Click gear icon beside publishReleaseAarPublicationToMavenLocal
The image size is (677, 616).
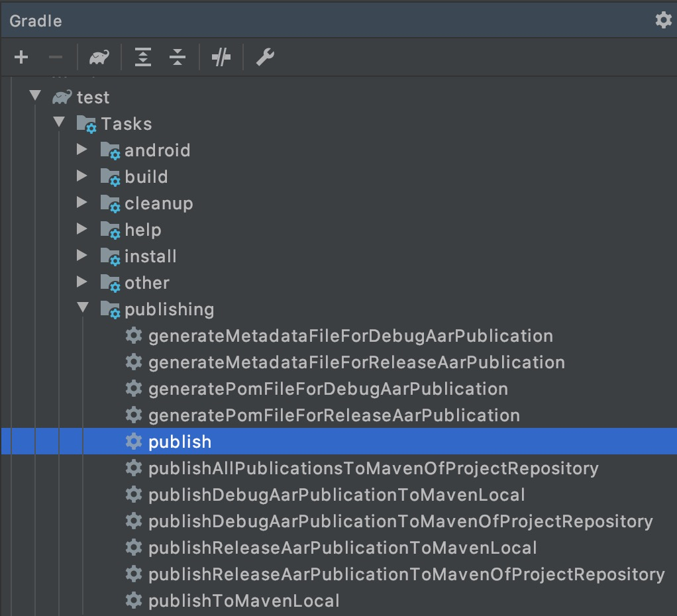pos(134,547)
